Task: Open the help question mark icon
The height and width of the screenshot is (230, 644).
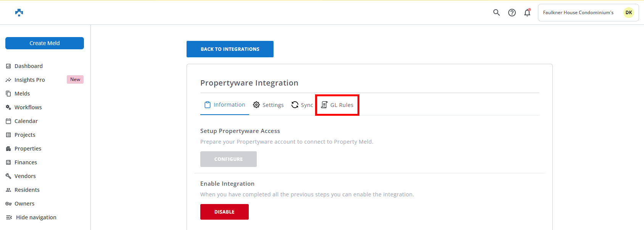Action: (x=512, y=13)
